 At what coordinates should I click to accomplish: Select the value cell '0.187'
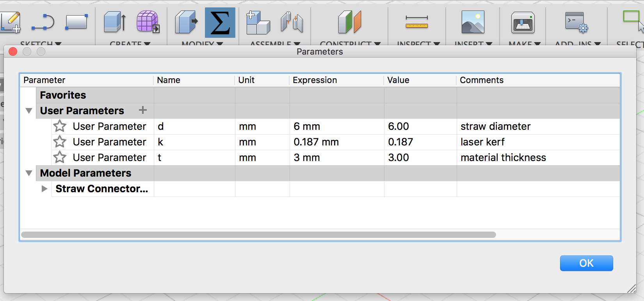point(420,142)
